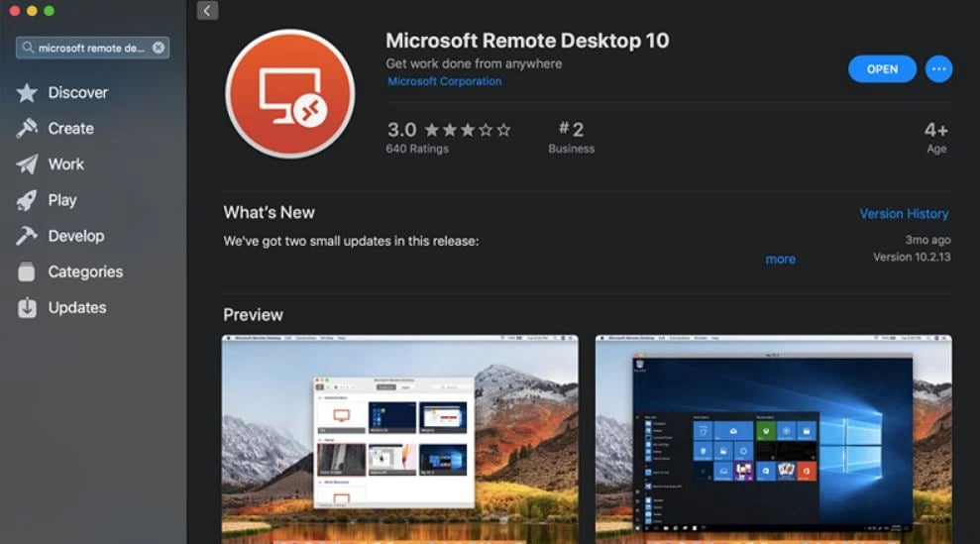Image resolution: width=980 pixels, height=544 pixels.
Task: Maximize the window with the green button
Action: pos(49,11)
